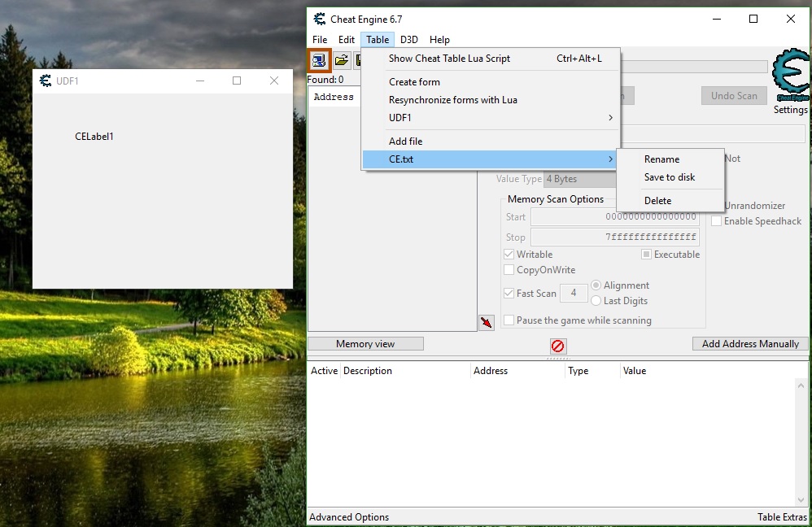
Task: Expand the UDF1 submenu in Table menu
Action: 500,118
